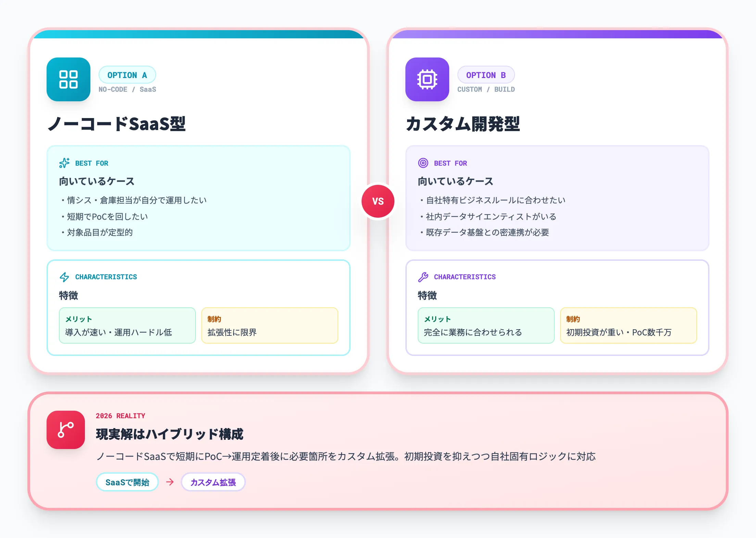
Task: Expand the 特徴 section on Option B
Action: pyautogui.click(x=427, y=295)
